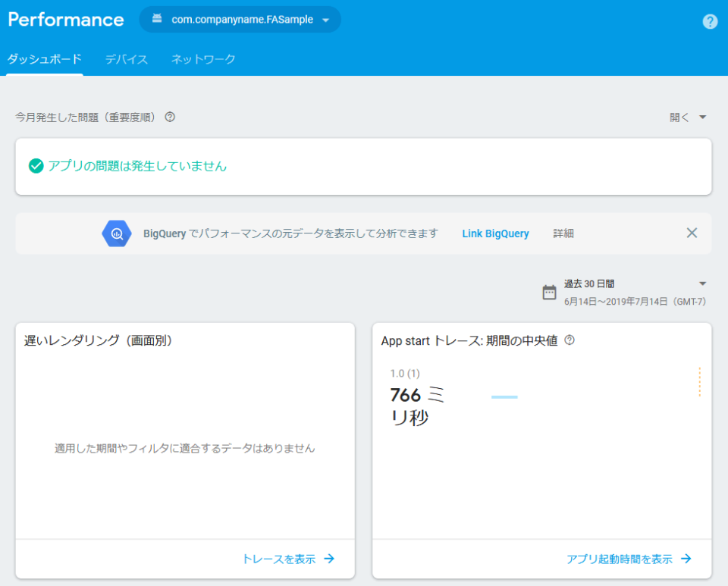Open the tooltip beside App start トレース
Screen dimensions: 728x586
pos(570,340)
